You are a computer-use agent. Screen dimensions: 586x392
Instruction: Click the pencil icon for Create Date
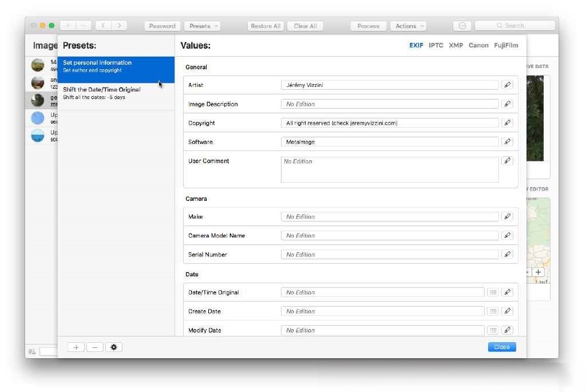point(507,311)
